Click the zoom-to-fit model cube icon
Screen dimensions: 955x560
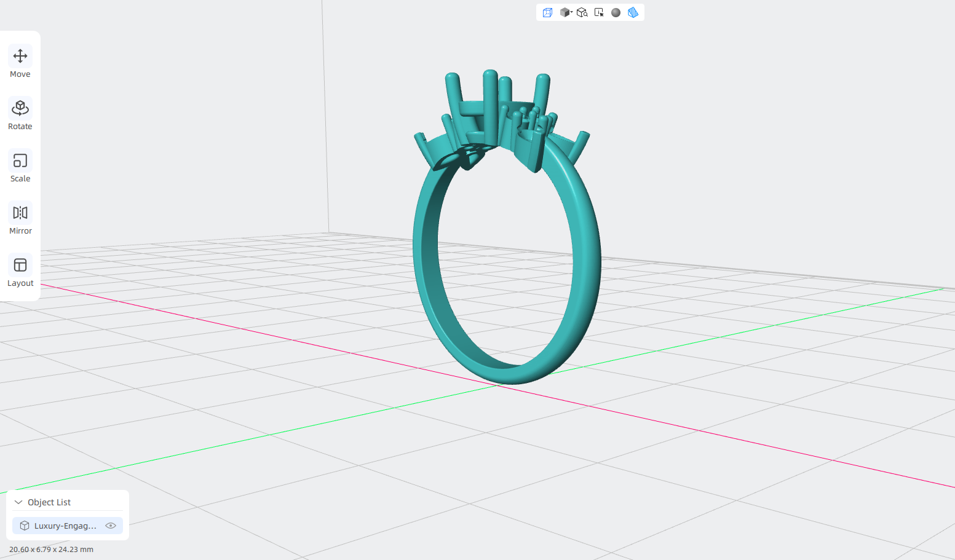[x=582, y=12]
